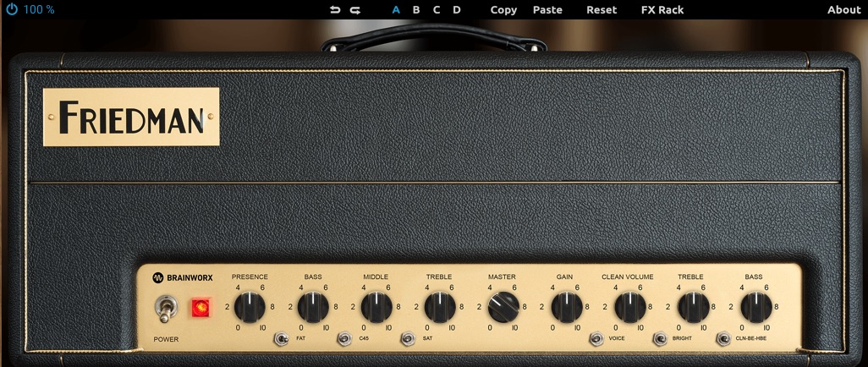Click the Paste button
Image resolution: width=868 pixels, height=367 pixels.
547,10
